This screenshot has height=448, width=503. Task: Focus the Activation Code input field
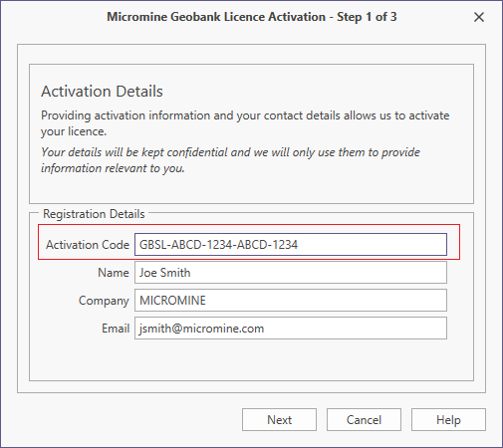pyautogui.click(x=291, y=245)
